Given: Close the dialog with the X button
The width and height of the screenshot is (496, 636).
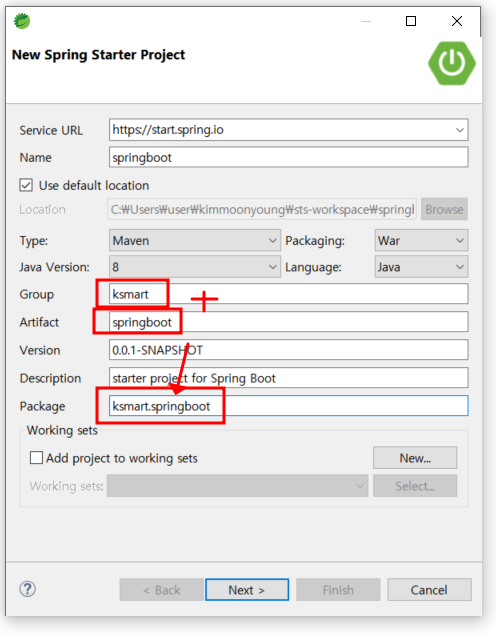Looking at the screenshot, I should 457,21.
